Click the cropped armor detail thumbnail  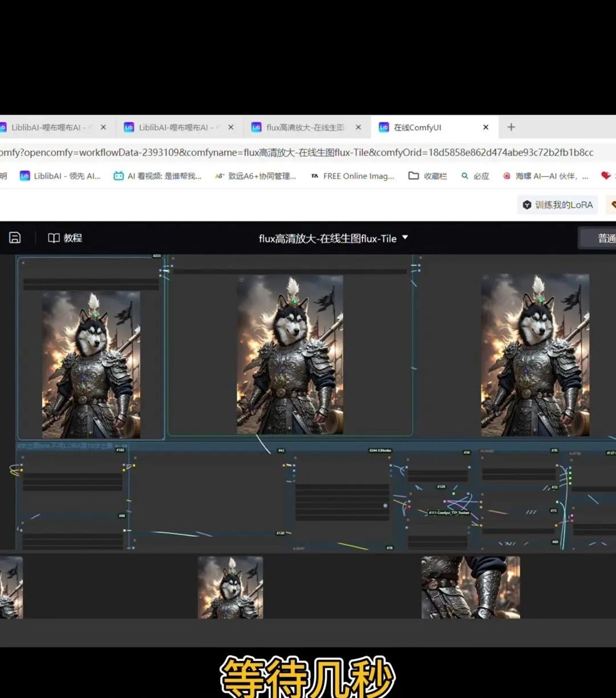[471, 587]
